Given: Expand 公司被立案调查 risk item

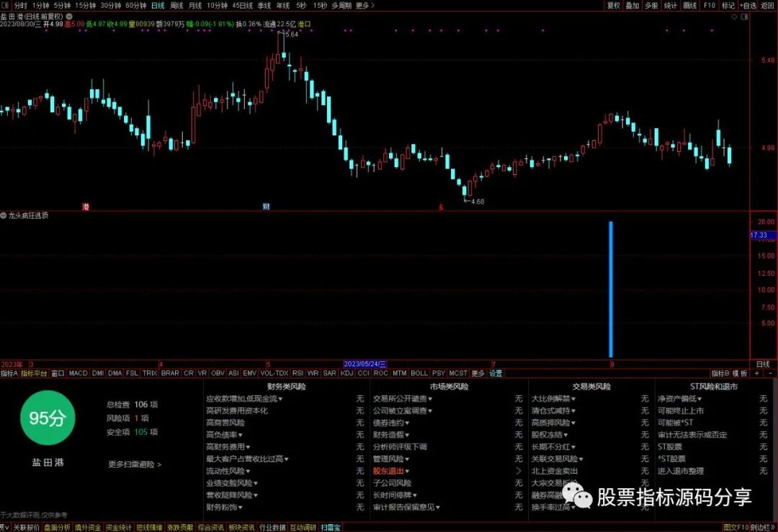Looking at the screenshot, I should tap(403, 410).
